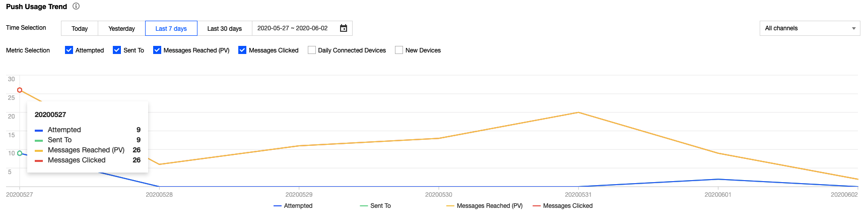
Task: Click the info icon beside Push Usage Trend
Action: click(76, 7)
